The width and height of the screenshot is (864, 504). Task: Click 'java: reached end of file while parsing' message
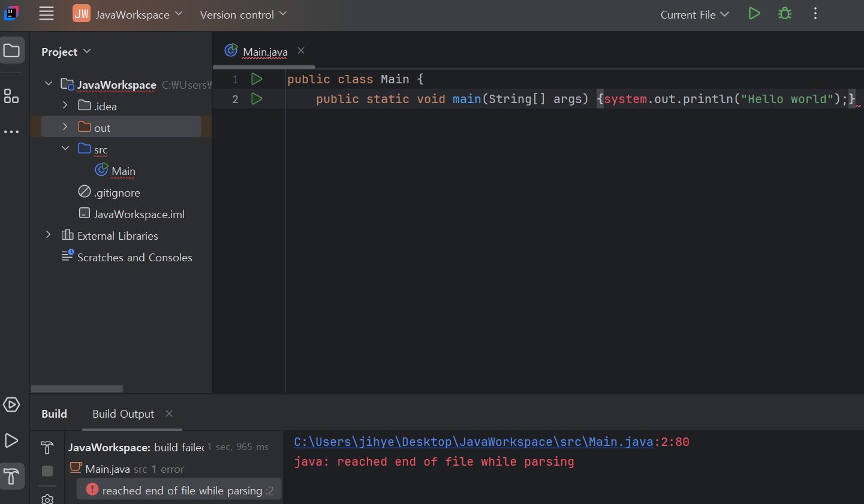pos(434,461)
